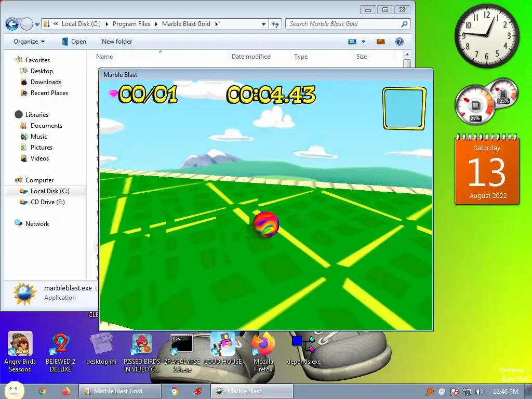Click the red S taskbar icon
532x399 pixels.
coord(198,391)
